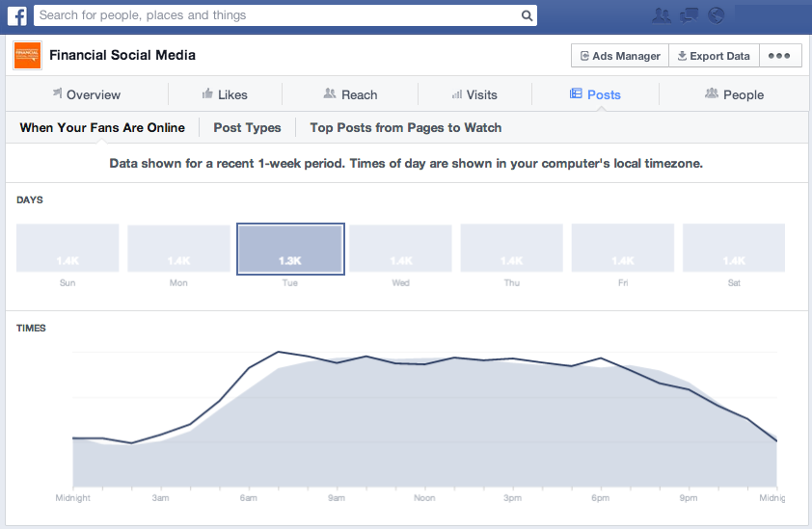Screen dimensions: 812x529
Task: Switch to the Reach tab
Action: tap(350, 94)
